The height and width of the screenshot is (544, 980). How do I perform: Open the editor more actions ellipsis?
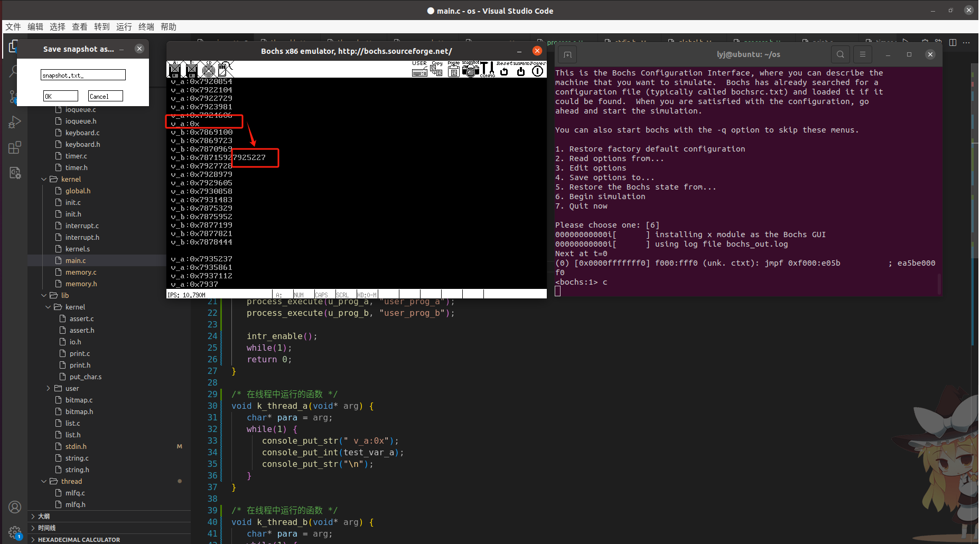coord(966,42)
